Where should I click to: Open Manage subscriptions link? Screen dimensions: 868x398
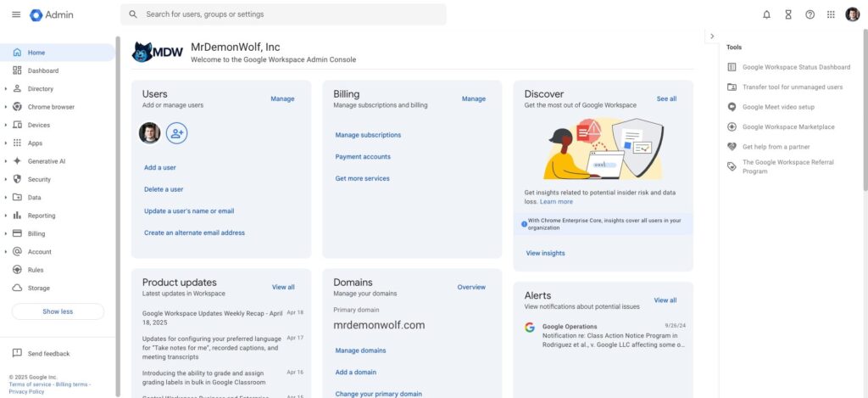[x=368, y=135]
